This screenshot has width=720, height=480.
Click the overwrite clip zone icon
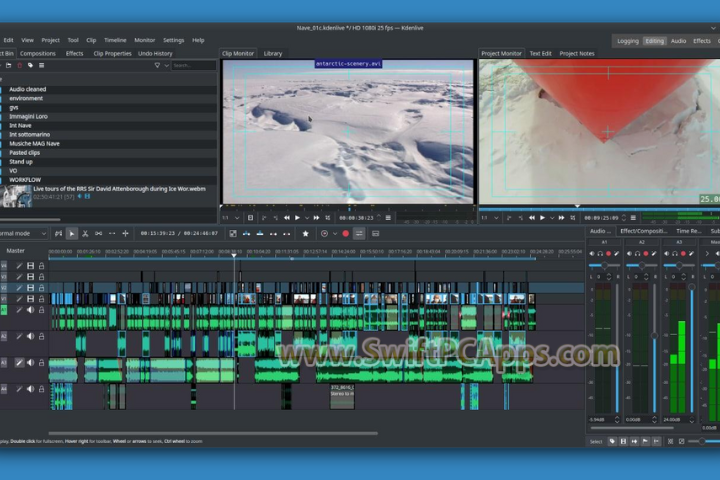[x=260, y=234]
